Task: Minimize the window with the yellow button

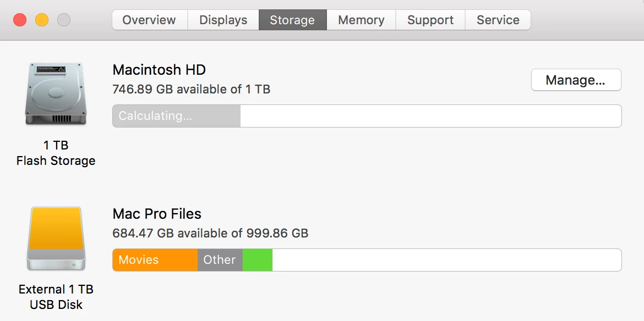Action: coord(42,20)
